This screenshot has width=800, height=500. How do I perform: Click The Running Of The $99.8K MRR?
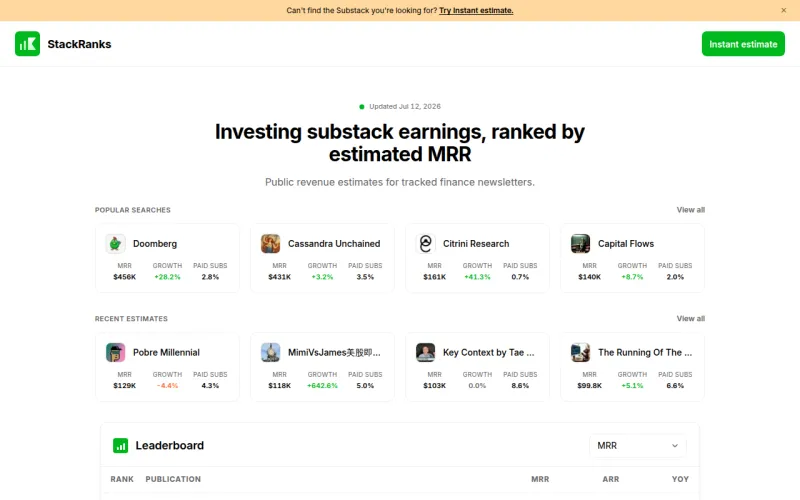[589, 386]
